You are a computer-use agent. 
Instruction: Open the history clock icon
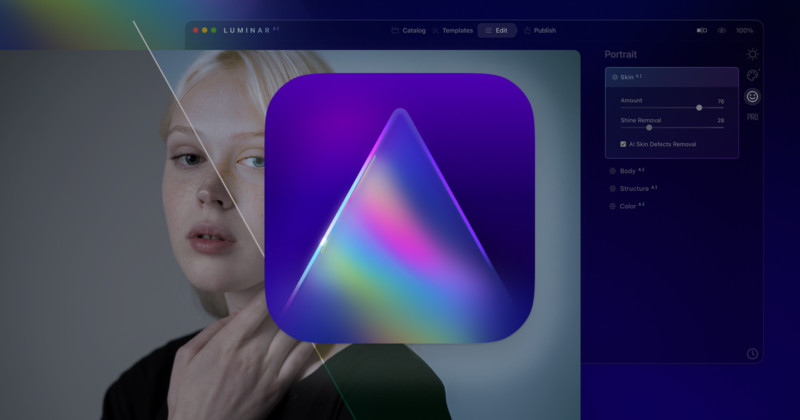coord(752,354)
